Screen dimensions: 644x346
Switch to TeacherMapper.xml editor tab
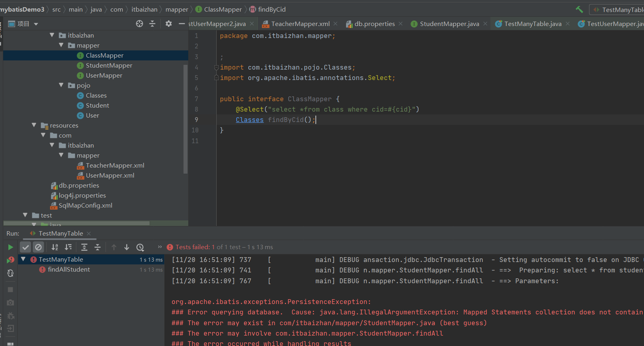300,24
